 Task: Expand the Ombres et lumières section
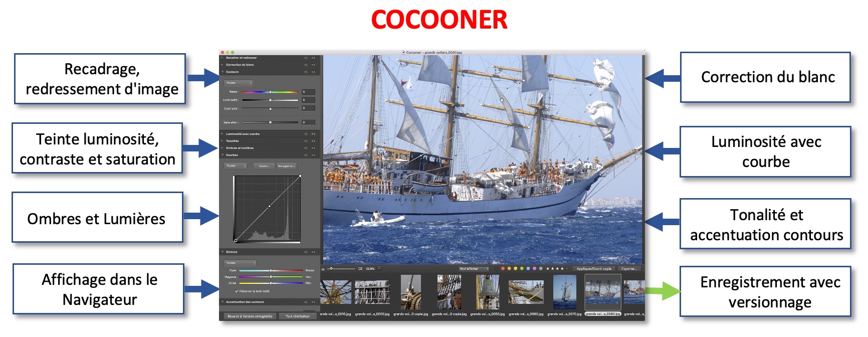click(x=222, y=148)
